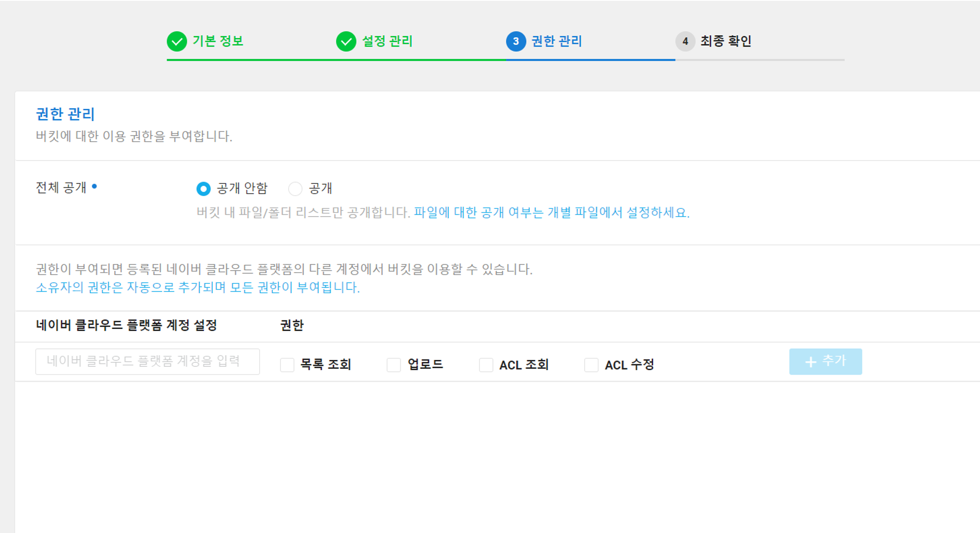Select the 권한 관리 step label
The image size is (980, 533).
pos(557,41)
